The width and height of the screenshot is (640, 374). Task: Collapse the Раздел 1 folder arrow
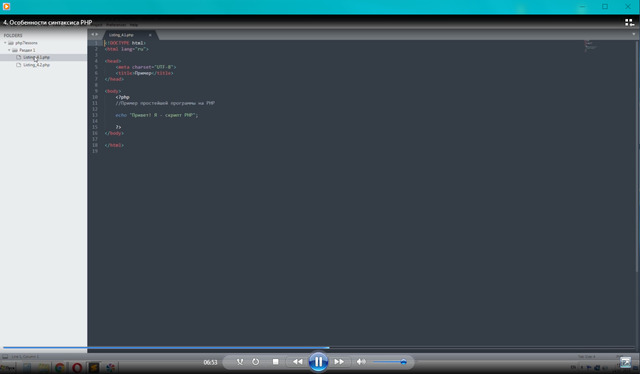tap(9, 50)
